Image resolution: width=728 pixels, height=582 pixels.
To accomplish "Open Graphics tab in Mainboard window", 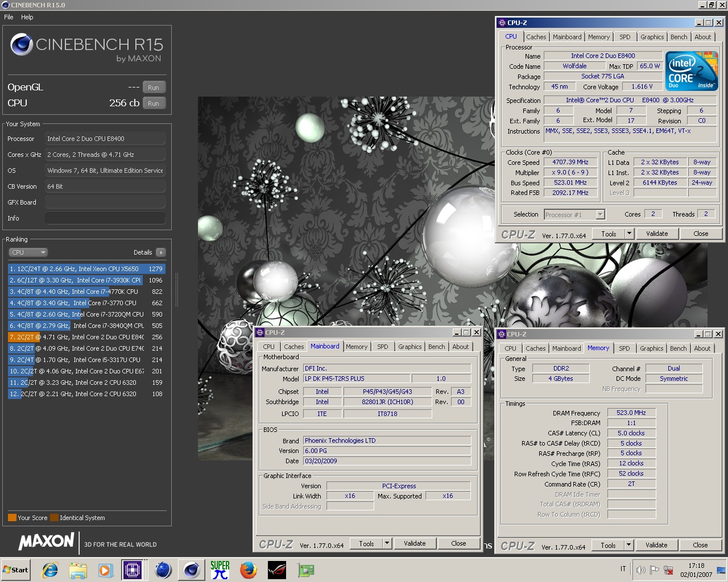I will pos(409,347).
